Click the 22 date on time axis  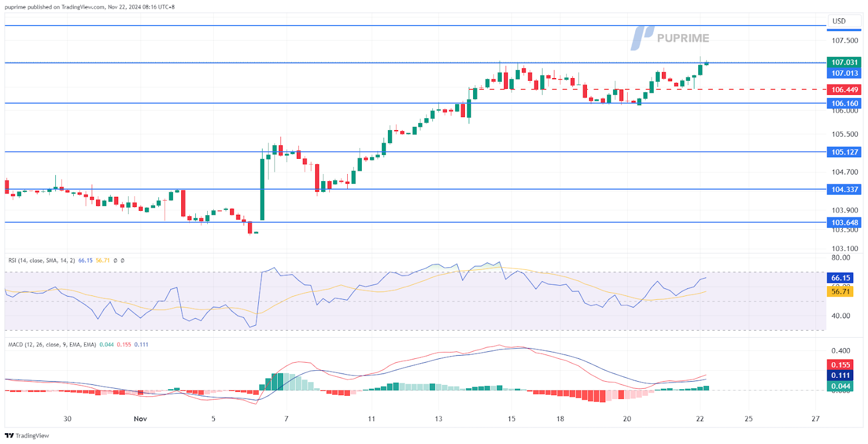tap(700, 419)
